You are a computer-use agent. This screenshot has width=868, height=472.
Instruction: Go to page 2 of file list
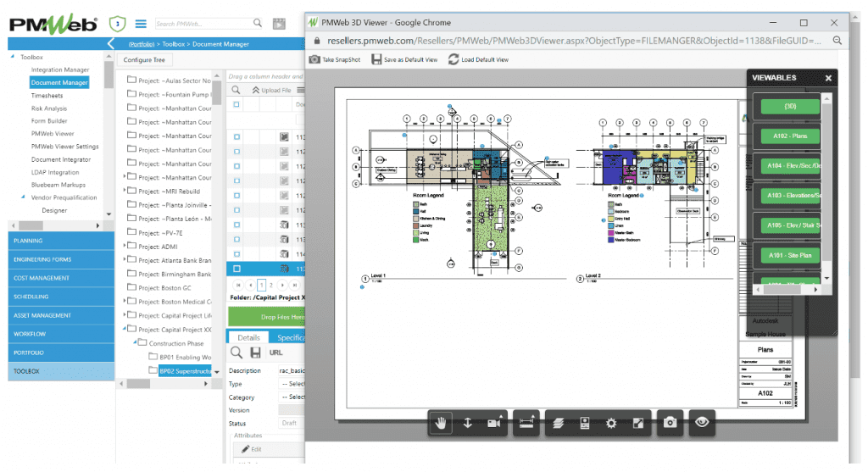(x=270, y=285)
